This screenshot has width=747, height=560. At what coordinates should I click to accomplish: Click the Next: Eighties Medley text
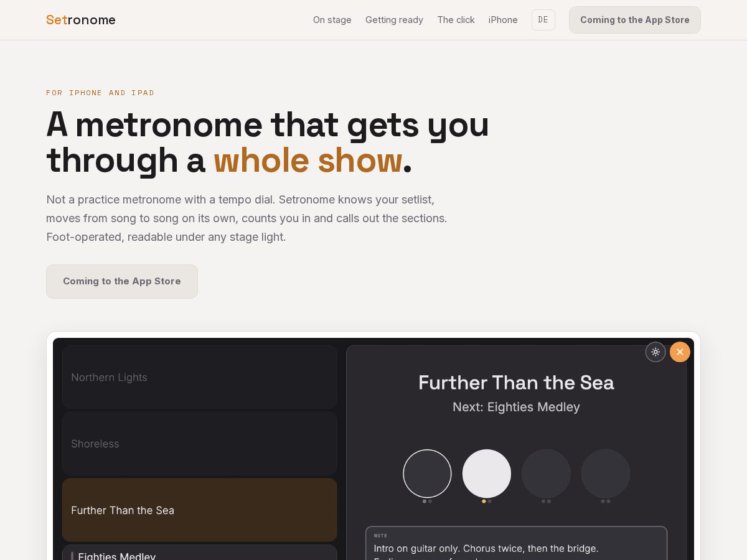pos(516,407)
